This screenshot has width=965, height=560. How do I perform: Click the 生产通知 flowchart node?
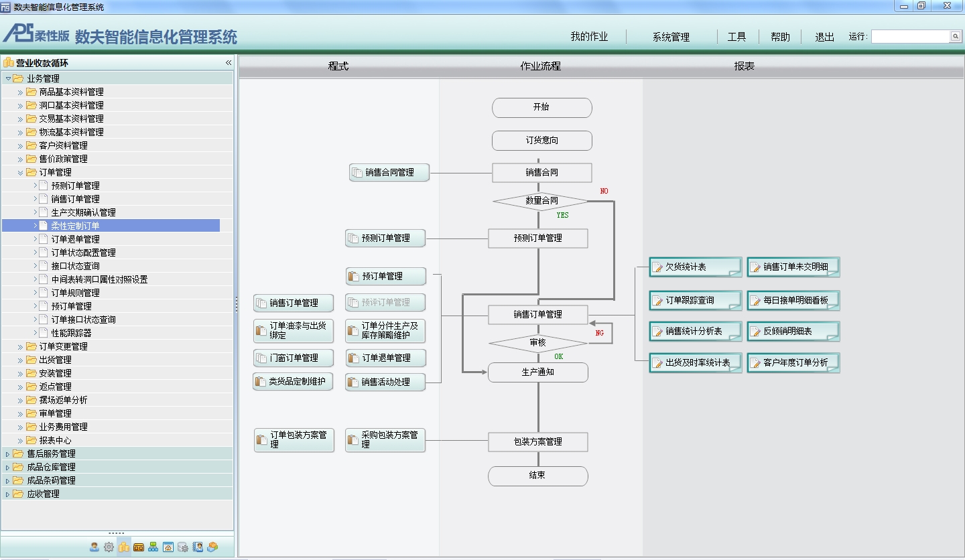tap(538, 372)
